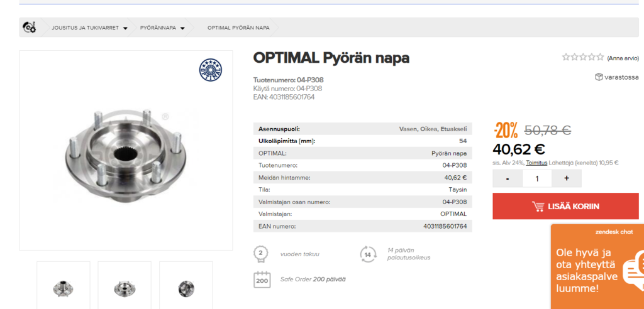Click the Safe Order 200 days calendar icon
Viewport: 644px width, 309px height.
point(262,279)
